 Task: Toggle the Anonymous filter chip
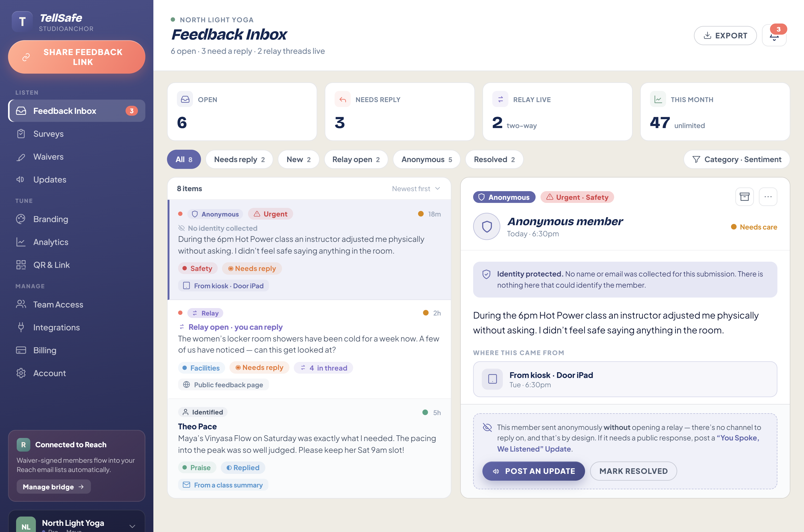(426, 159)
